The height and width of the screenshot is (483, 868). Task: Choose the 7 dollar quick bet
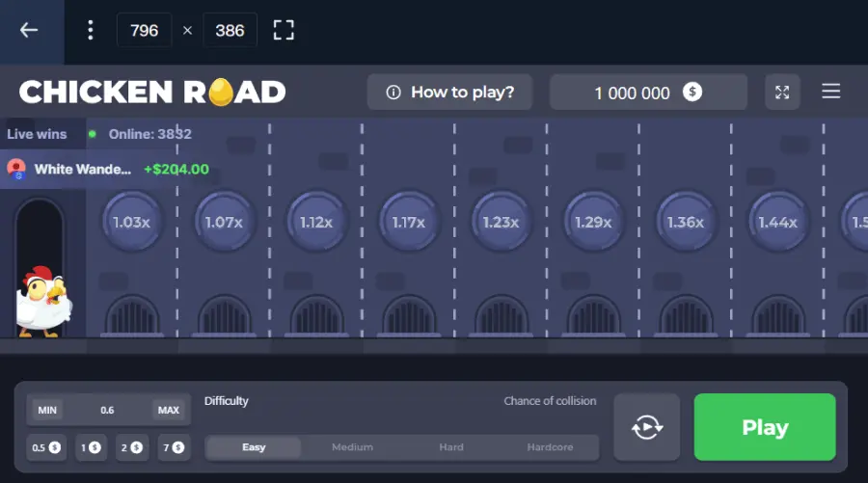click(171, 447)
